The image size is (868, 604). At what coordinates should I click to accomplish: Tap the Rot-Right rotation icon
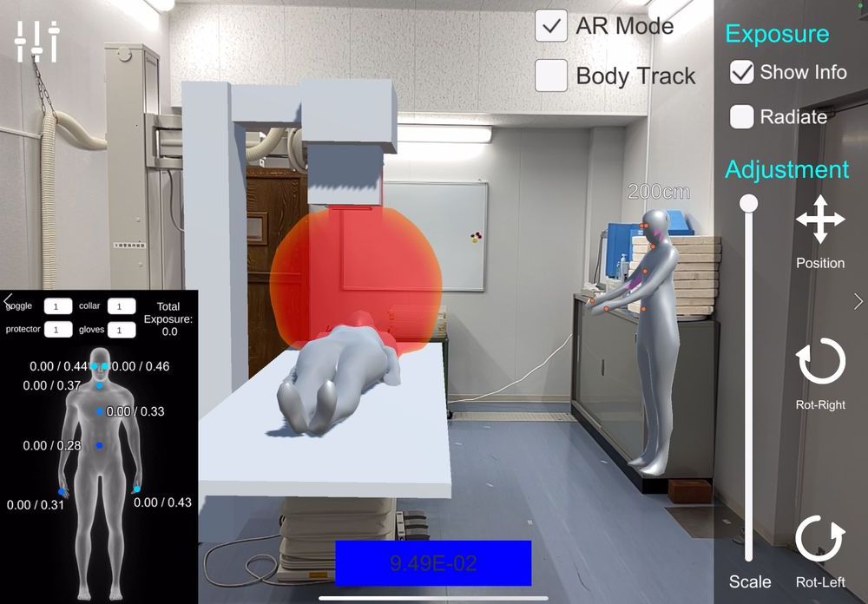click(820, 360)
